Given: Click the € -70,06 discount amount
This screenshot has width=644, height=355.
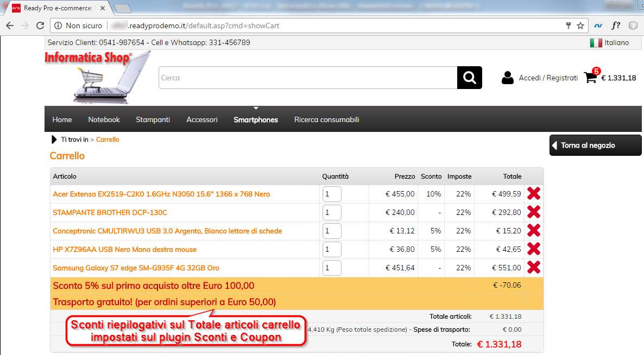Looking at the screenshot, I should (x=507, y=285).
